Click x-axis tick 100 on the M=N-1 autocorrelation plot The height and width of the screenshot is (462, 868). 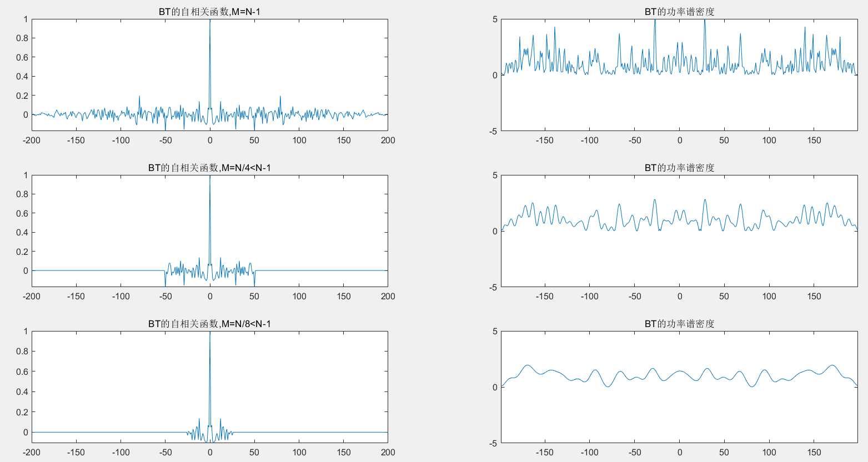click(x=299, y=140)
